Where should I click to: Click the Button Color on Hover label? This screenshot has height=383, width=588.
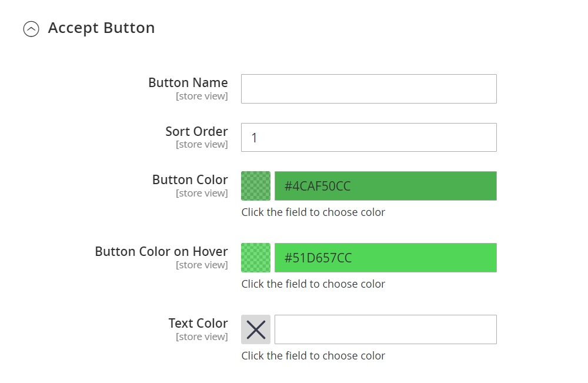coord(161,251)
